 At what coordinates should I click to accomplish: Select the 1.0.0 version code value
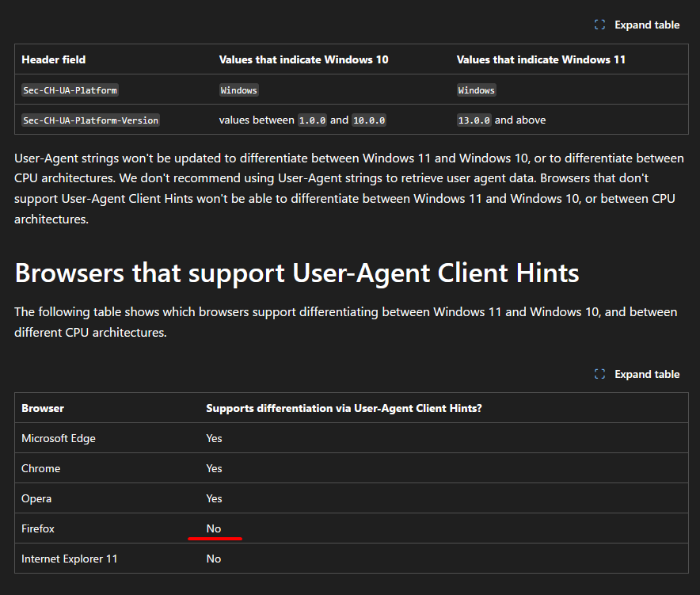tap(312, 120)
